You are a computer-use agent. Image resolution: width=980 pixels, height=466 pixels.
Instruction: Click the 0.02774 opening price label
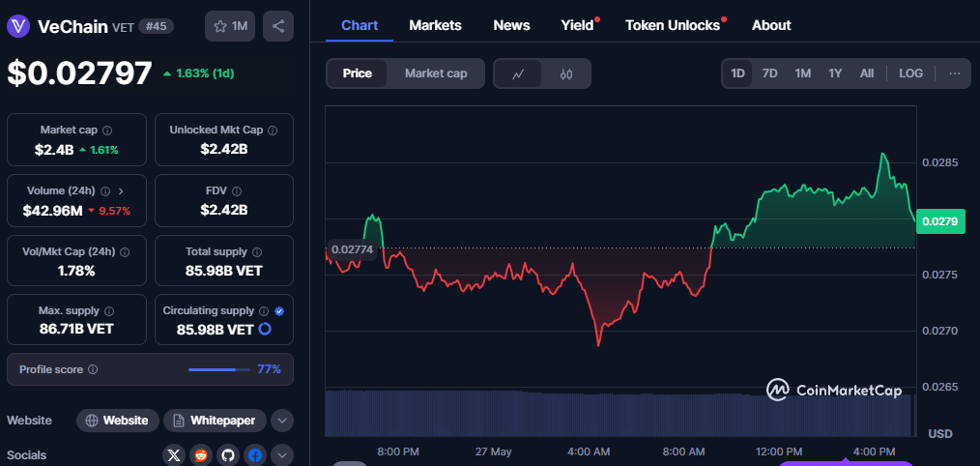tap(352, 248)
